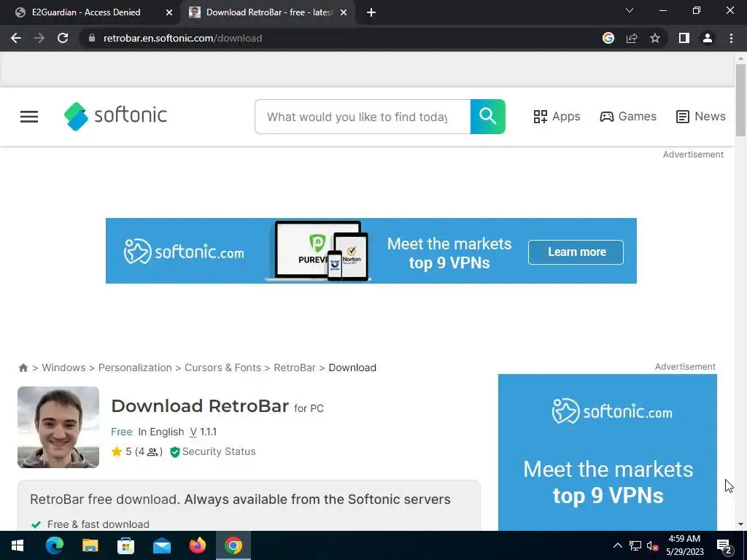Click the page vertical scrollbar thumb

pyautogui.click(x=740, y=100)
